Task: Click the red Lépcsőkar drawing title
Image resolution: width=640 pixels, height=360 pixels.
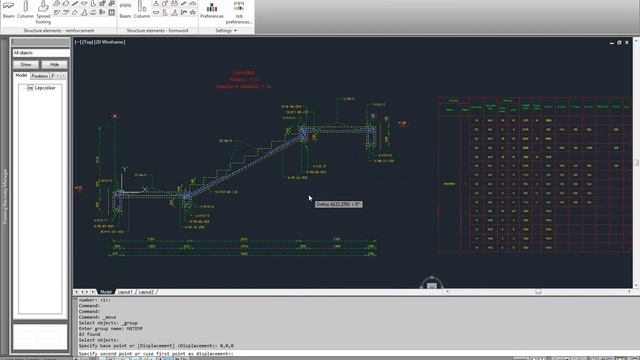Action: (x=244, y=73)
